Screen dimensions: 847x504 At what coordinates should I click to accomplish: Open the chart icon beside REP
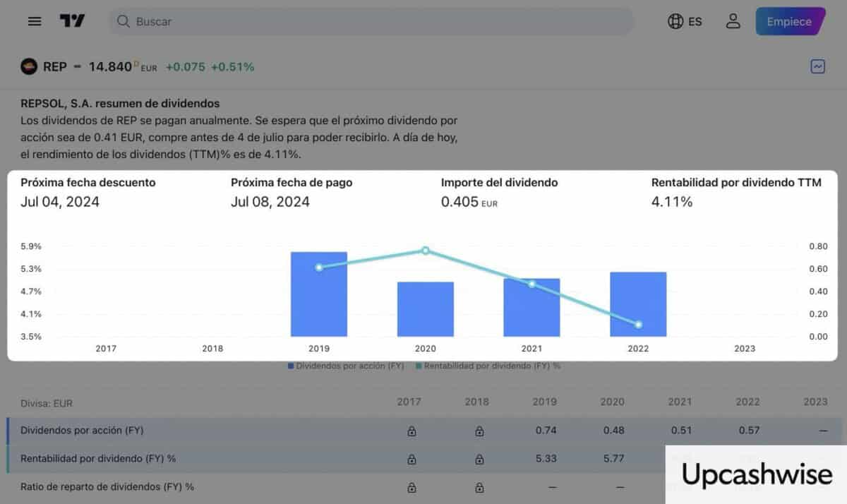coord(818,67)
